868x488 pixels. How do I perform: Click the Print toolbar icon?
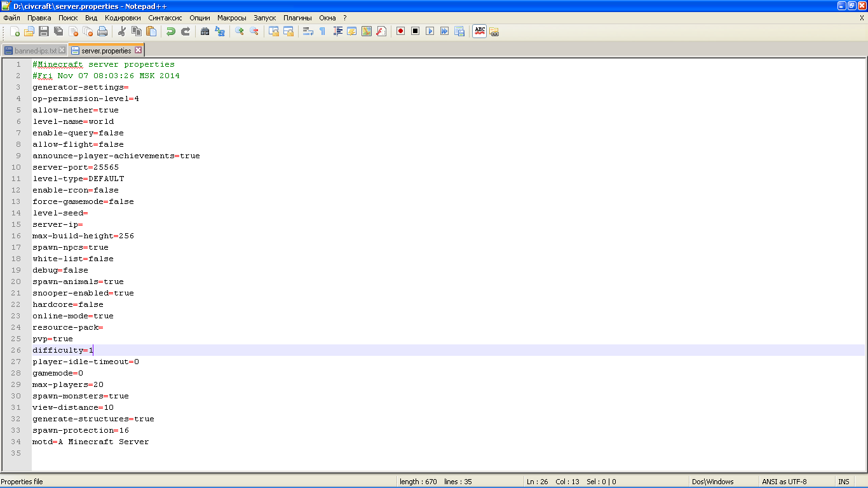pyautogui.click(x=102, y=31)
